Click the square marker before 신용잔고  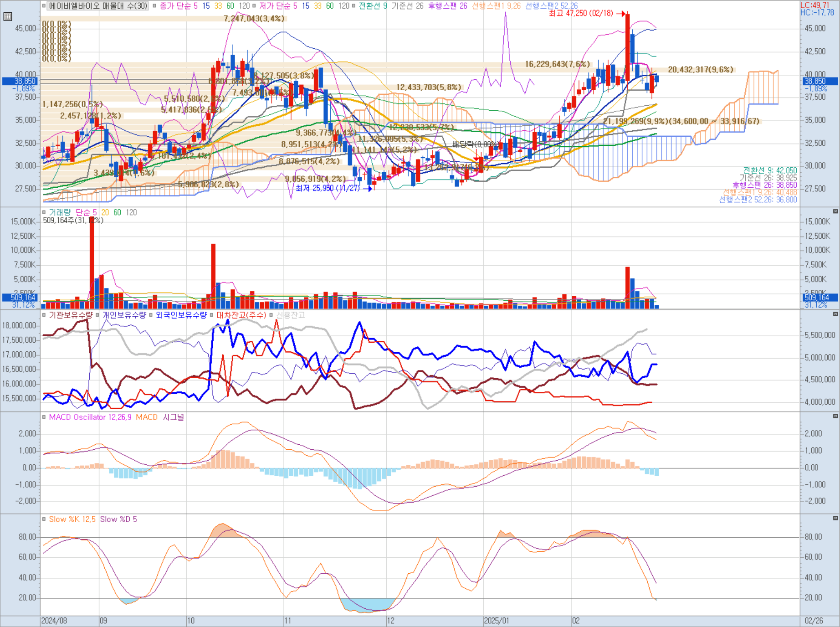pyautogui.click(x=271, y=315)
